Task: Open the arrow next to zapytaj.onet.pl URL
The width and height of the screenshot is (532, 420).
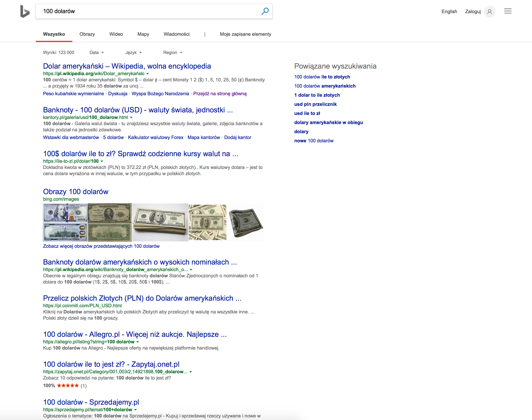Action: pos(190,372)
